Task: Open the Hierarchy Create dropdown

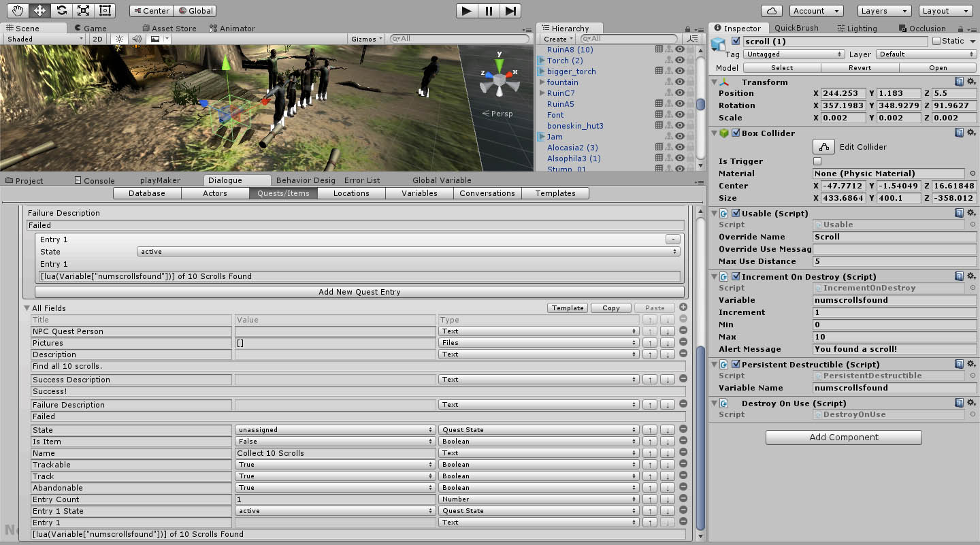Action: [x=558, y=39]
